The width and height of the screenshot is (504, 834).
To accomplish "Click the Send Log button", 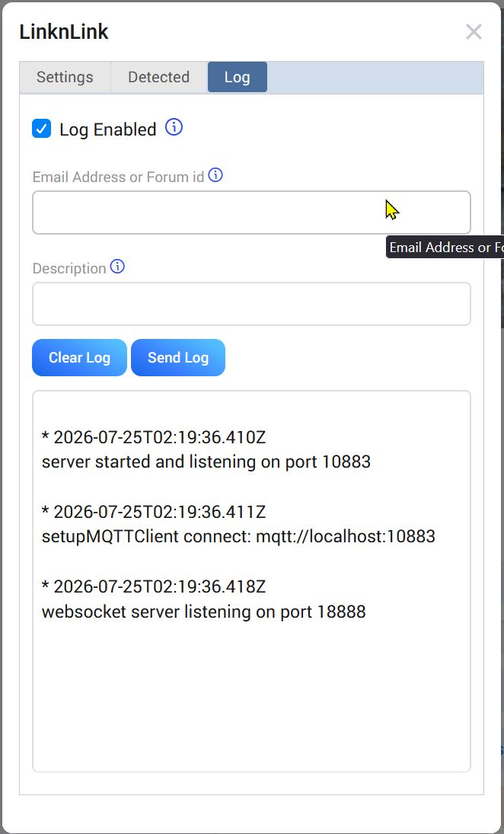I will pos(178,357).
